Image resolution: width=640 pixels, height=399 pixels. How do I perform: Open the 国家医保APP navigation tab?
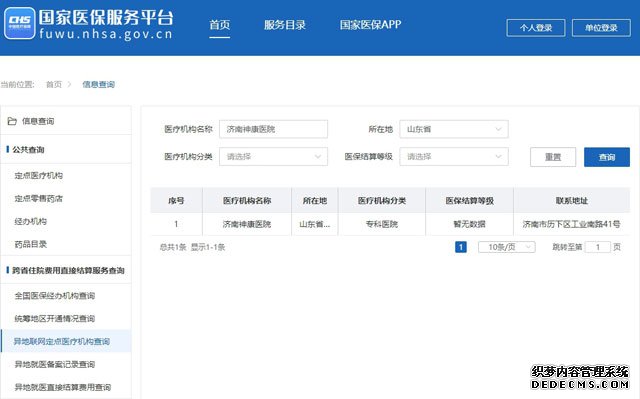point(370,25)
